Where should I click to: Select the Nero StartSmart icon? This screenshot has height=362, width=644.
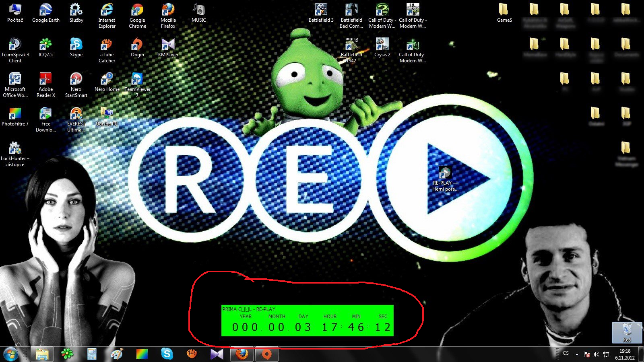[76, 85]
